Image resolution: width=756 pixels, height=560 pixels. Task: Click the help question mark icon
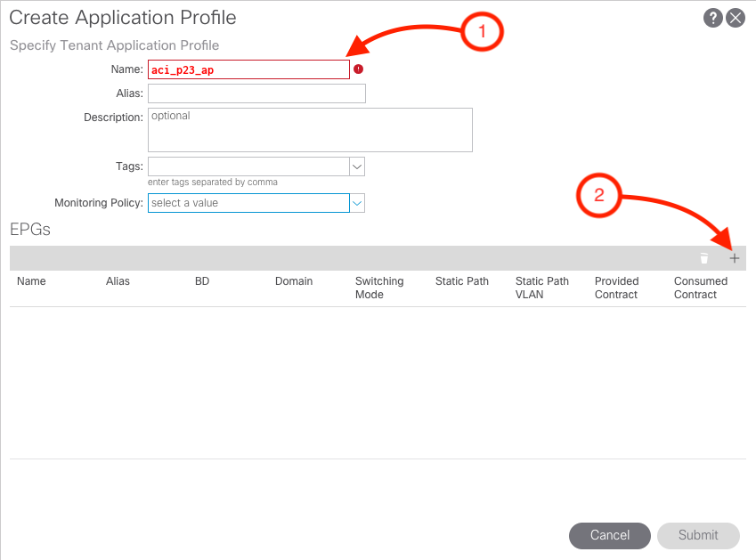tap(712, 18)
